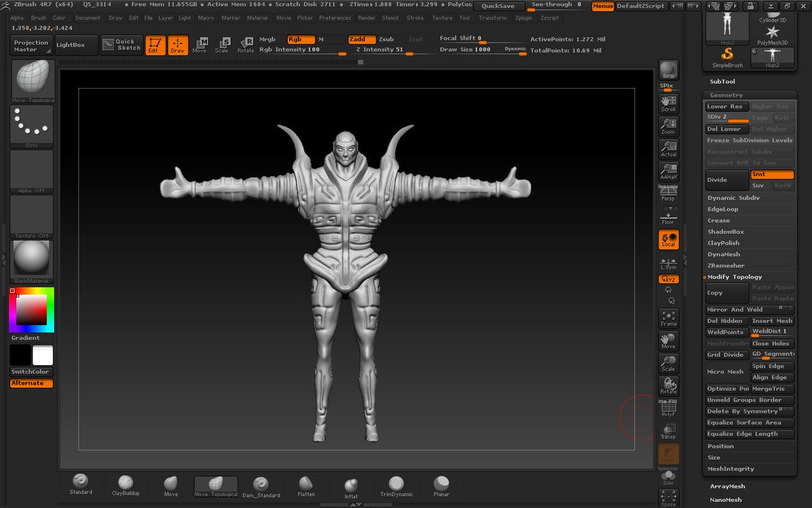The width and height of the screenshot is (812, 508).
Task: Open the Zplugin menu
Action: [523, 18]
